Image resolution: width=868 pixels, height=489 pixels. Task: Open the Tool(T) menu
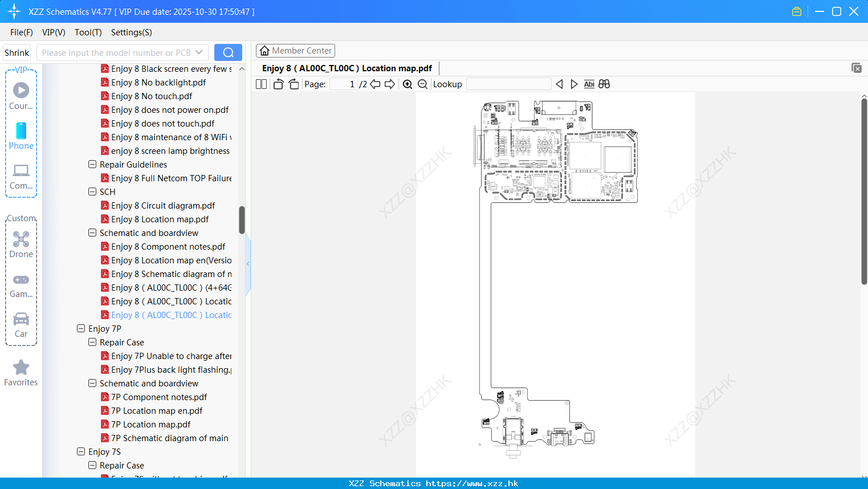click(x=88, y=32)
